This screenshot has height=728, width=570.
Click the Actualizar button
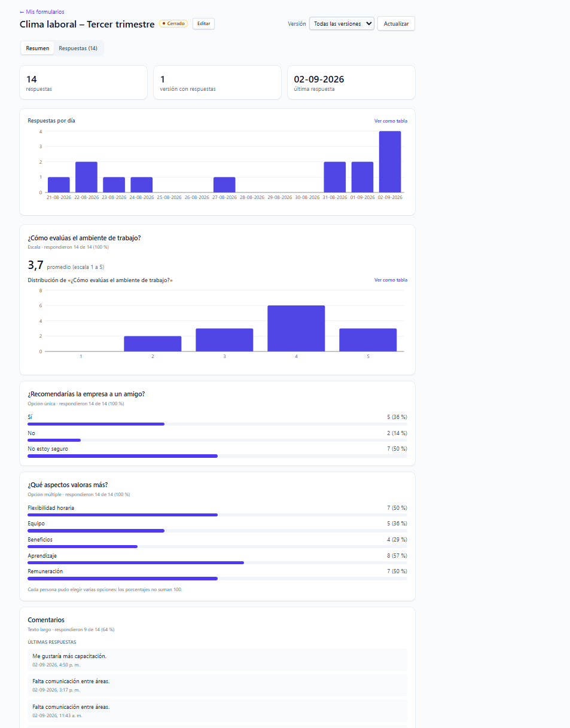396,24
